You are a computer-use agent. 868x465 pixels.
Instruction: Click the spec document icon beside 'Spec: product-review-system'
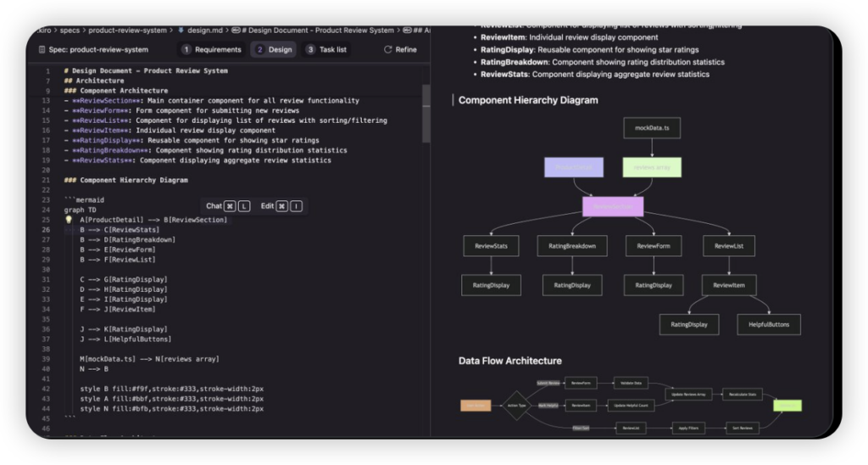tap(42, 50)
